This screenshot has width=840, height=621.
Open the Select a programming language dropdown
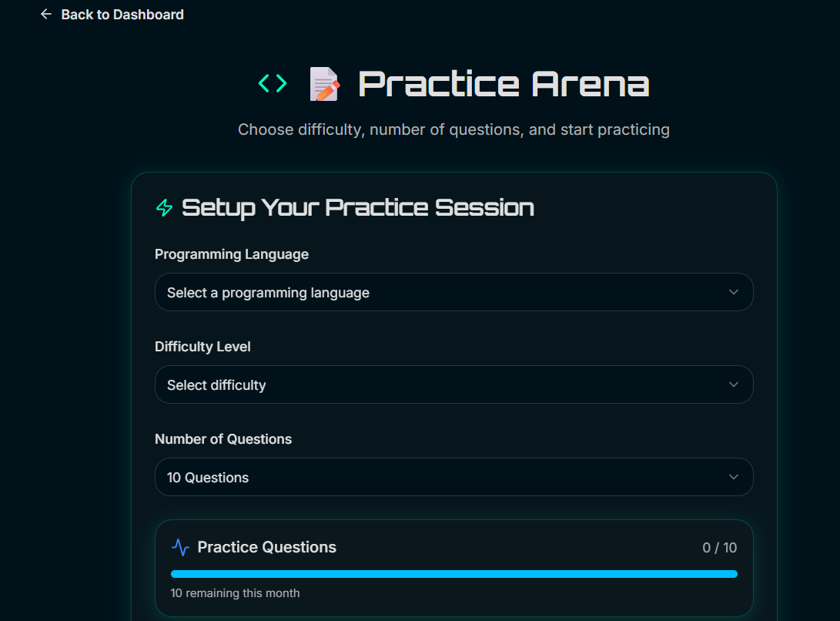click(x=453, y=292)
